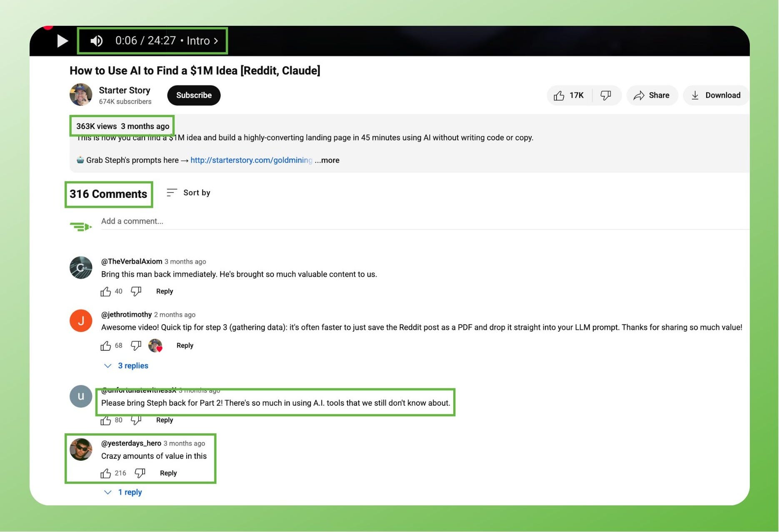Mute the video volume speaker icon
The width and height of the screenshot is (779, 532).
[x=97, y=41]
